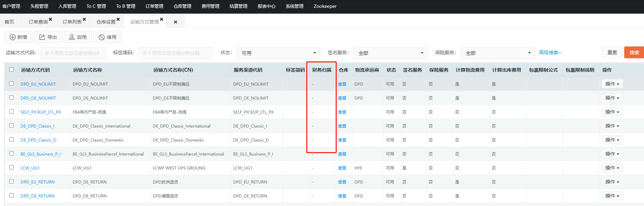Open the 结算管理 menu

pos(239,6)
